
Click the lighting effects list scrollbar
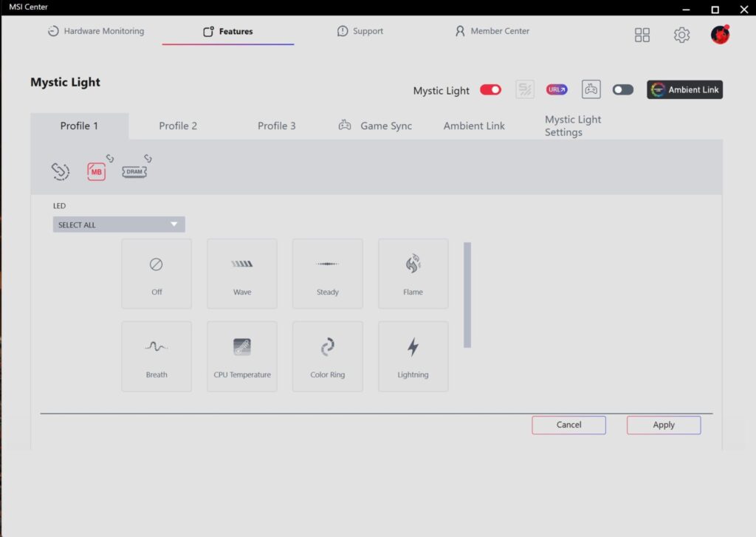[x=467, y=295]
